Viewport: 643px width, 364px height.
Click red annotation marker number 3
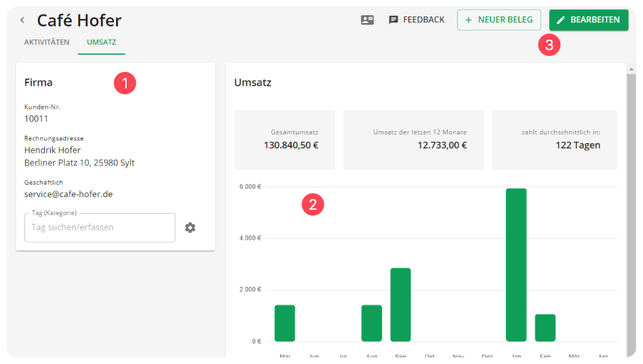click(x=549, y=45)
